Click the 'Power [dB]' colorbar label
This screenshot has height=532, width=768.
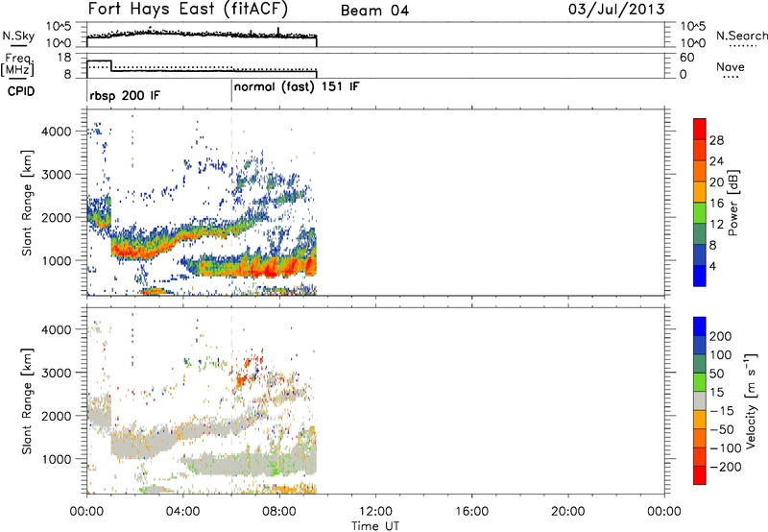732,203
